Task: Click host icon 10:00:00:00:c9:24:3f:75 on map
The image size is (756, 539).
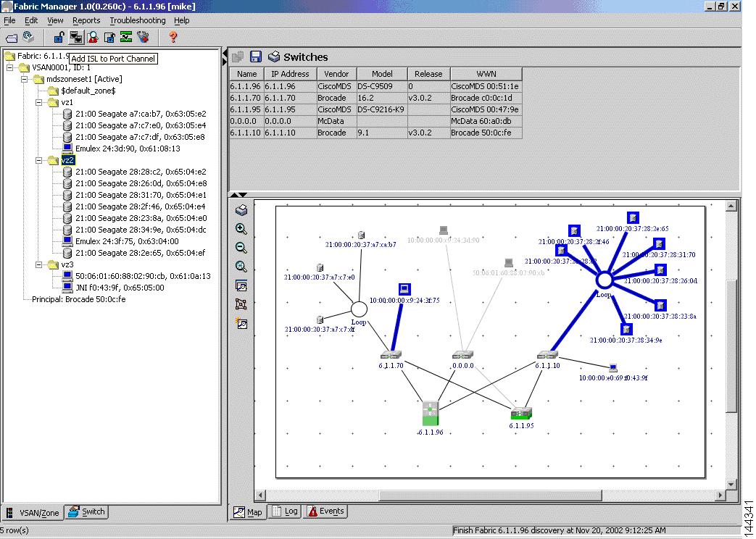Action: pyautogui.click(x=404, y=289)
